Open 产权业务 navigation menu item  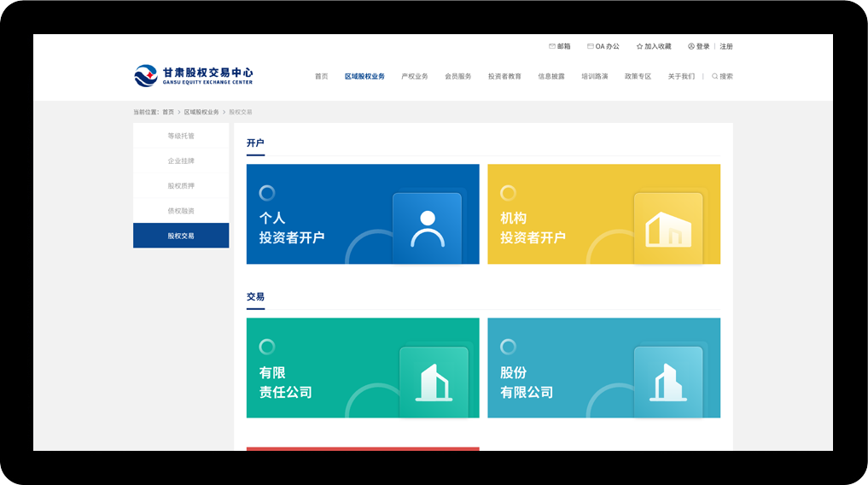[415, 76]
